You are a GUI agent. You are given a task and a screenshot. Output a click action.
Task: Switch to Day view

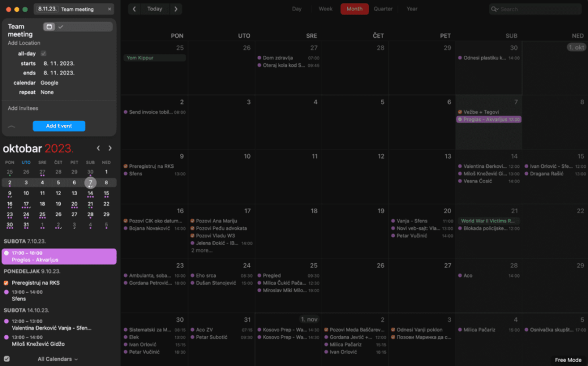[x=297, y=9]
